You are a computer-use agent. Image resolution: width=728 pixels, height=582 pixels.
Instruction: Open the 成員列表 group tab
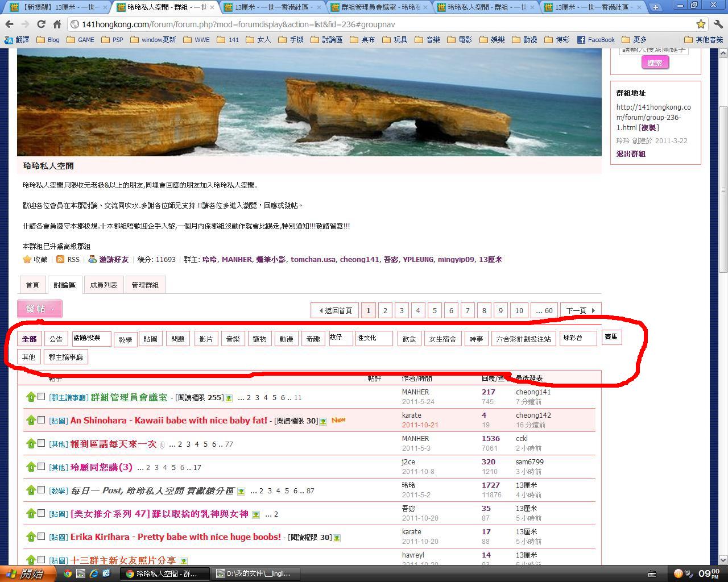point(104,285)
